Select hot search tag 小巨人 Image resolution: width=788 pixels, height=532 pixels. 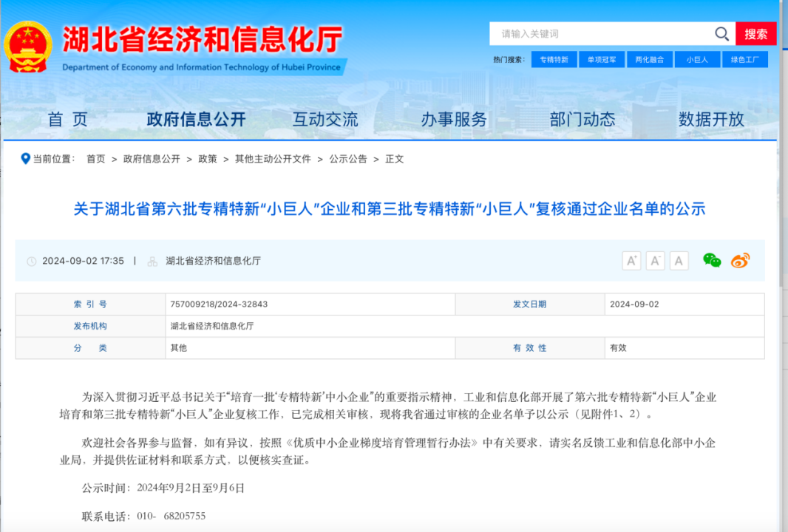click(696, 59)
